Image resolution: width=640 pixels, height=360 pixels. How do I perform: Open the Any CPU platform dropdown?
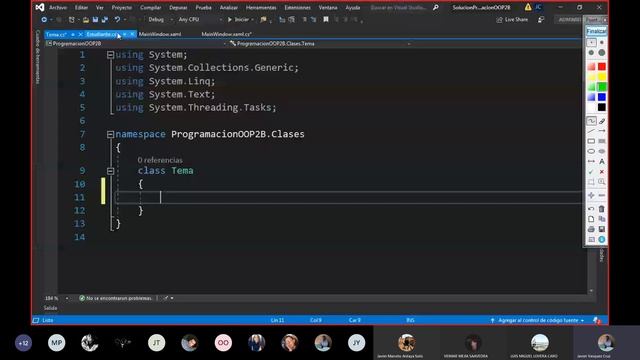tap(200, 20)
